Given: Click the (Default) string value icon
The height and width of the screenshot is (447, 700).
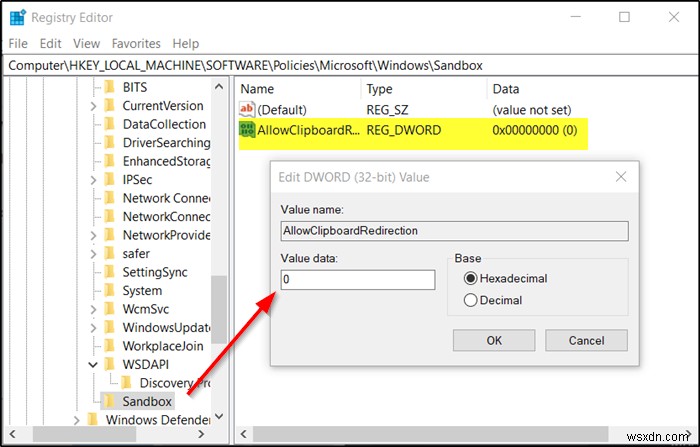Looking at the screenshot, I should pos(247,109).
